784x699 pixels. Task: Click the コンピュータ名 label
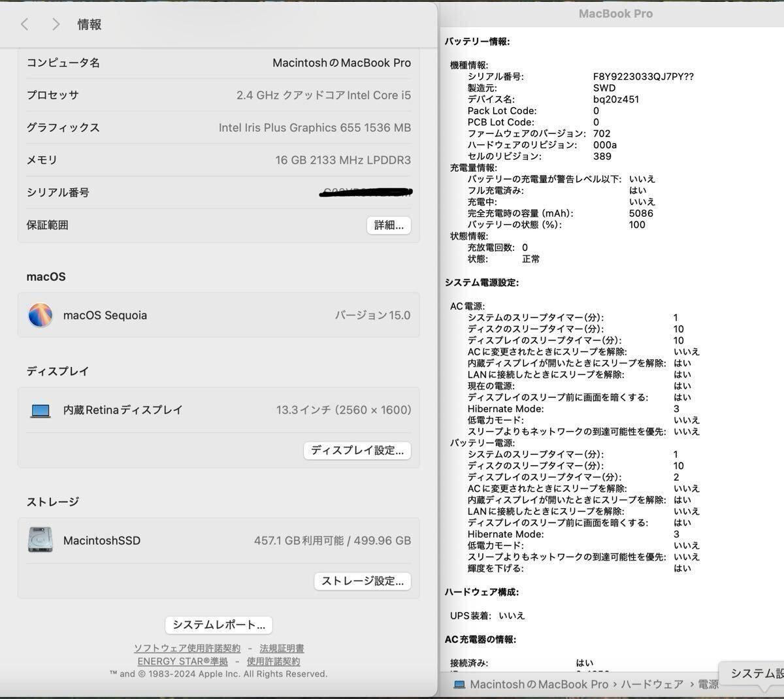click(63, 63)
